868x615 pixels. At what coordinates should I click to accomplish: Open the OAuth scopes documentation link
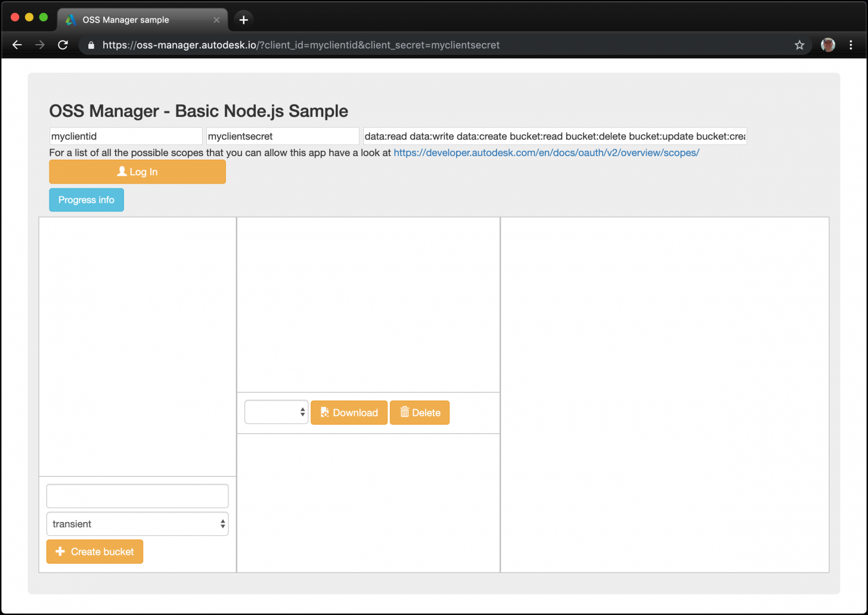click(x=545, y=153)
